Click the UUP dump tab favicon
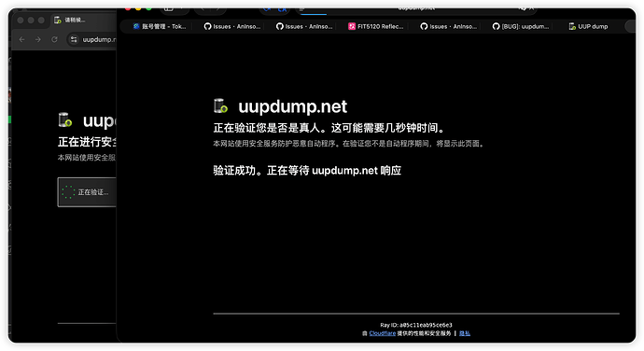The width and height of the screenshot is (644, 351). [572, 26]
